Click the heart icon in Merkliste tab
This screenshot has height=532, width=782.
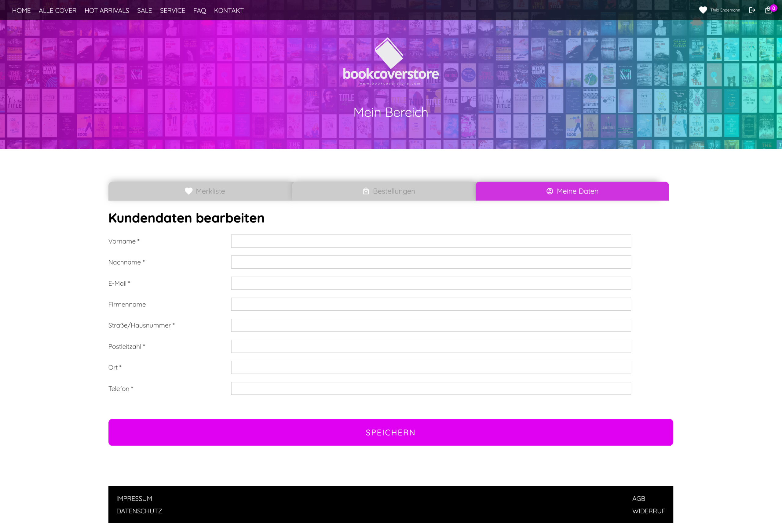coord(188,191)
